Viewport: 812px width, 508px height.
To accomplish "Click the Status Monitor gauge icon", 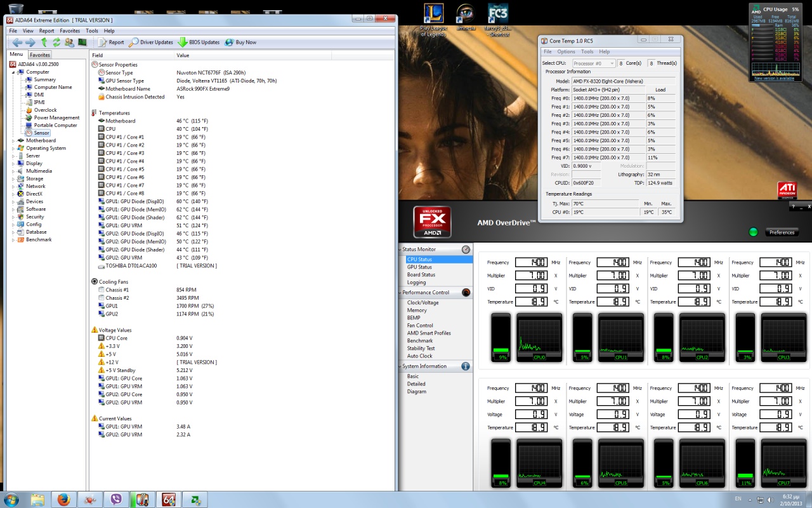I will 466,250.
